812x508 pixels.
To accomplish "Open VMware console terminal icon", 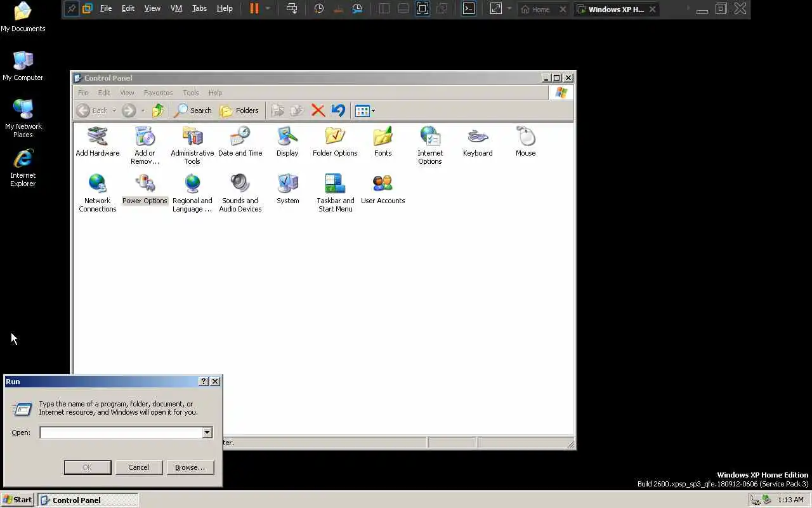I will 468,8.
